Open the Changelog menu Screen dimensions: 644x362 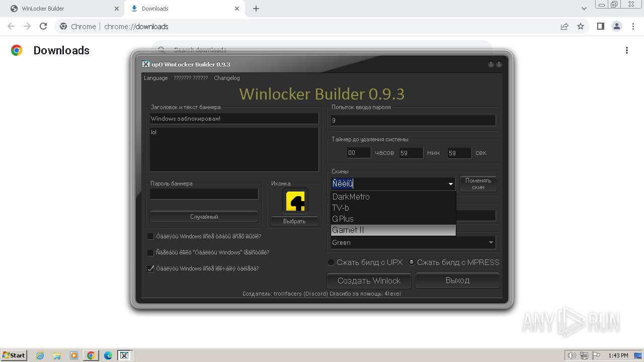[227, 78]
